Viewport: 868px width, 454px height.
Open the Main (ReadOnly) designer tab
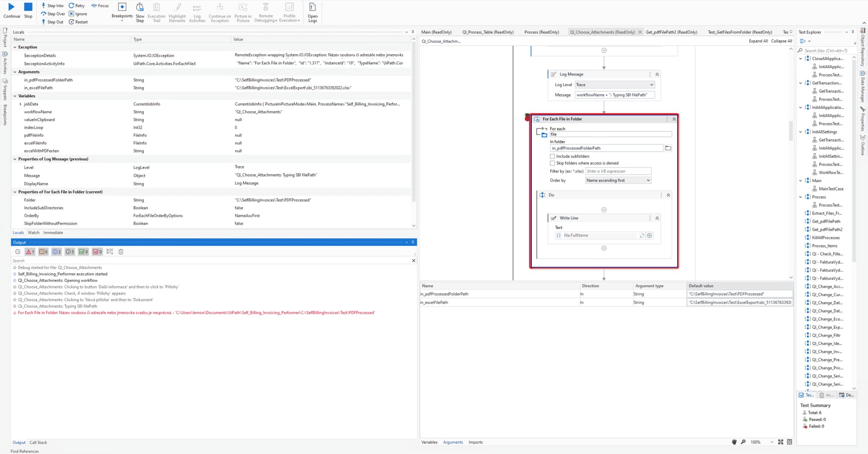click(436, 32)
